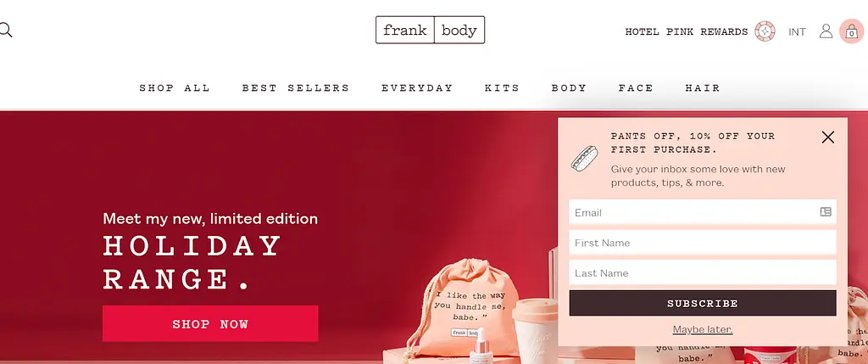Open the INT region selector

coord(797,32)
